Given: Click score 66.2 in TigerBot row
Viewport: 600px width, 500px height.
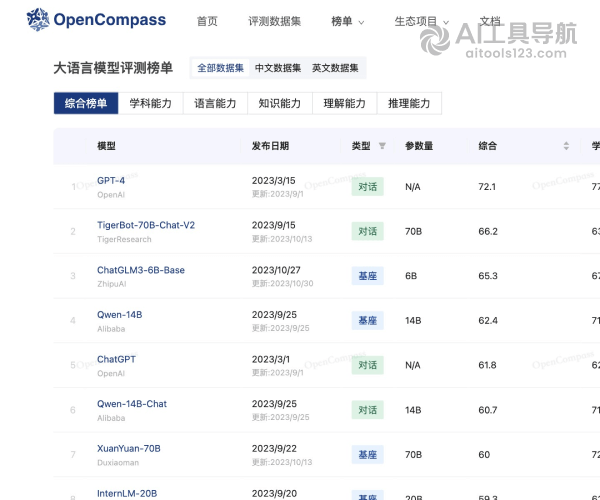Looking at the screenshot, I should pyautogui.click(x=488, y=231).
